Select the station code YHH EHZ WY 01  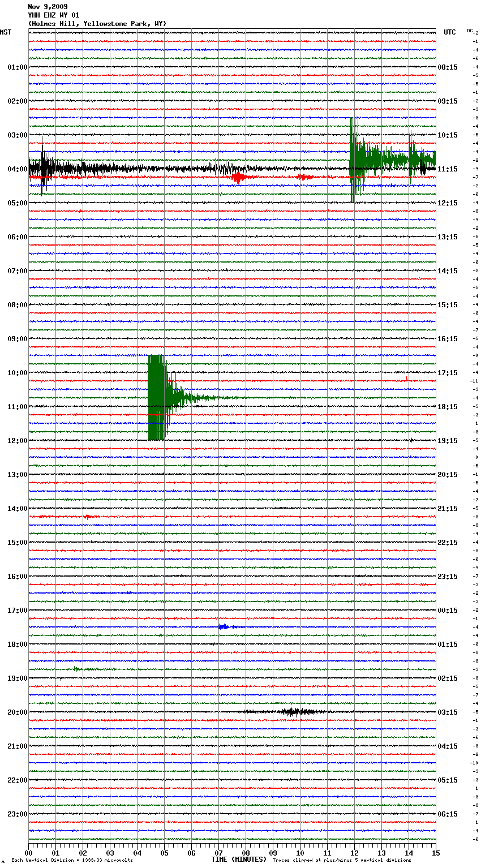click(54, 15)
